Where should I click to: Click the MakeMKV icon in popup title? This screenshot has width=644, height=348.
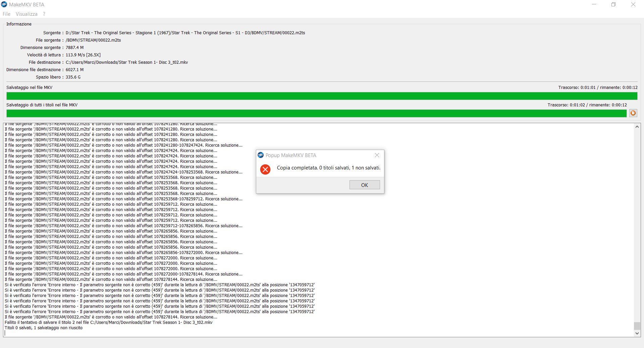coord(261,155)
